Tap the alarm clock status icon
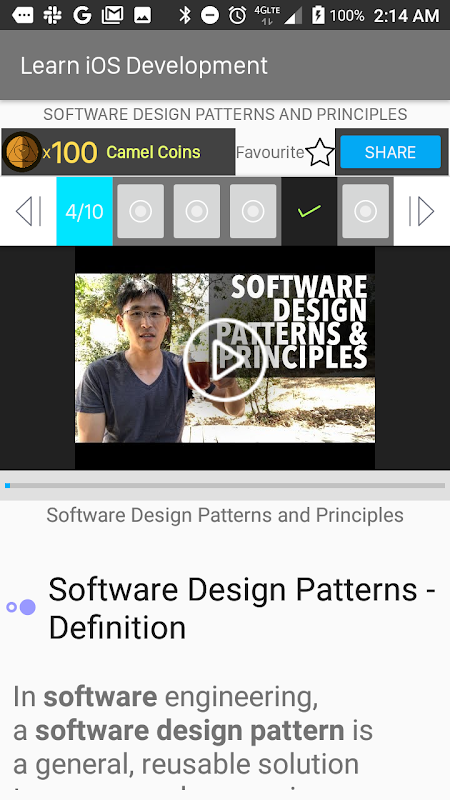 pos(237,15)
